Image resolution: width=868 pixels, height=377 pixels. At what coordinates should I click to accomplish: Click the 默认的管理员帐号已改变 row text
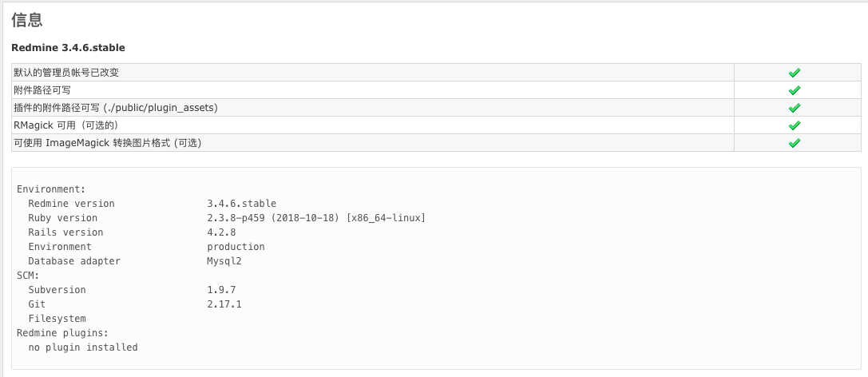tap(66, 73)
